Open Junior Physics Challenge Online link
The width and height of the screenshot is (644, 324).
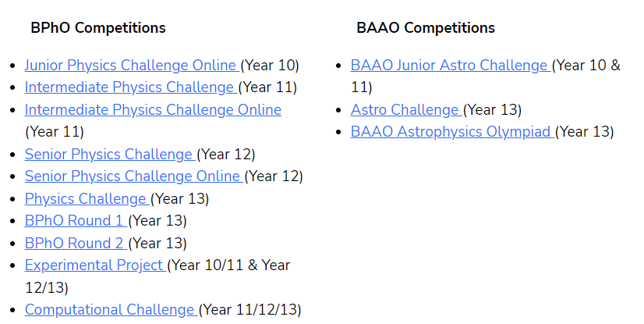131,66
